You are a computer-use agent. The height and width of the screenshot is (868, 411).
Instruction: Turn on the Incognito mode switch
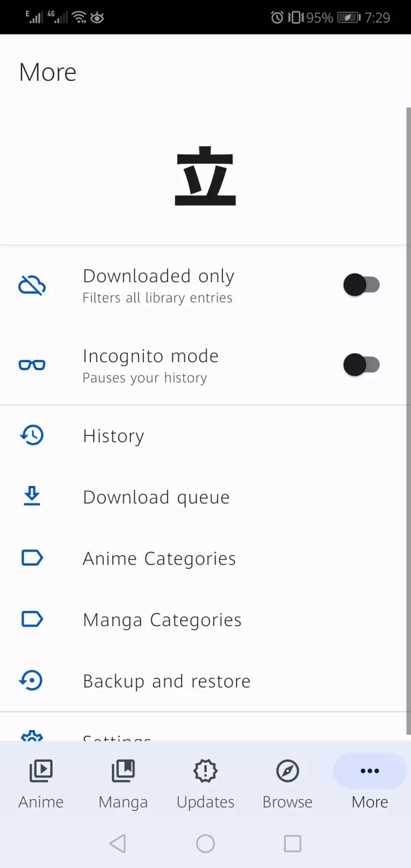[361, 365]
